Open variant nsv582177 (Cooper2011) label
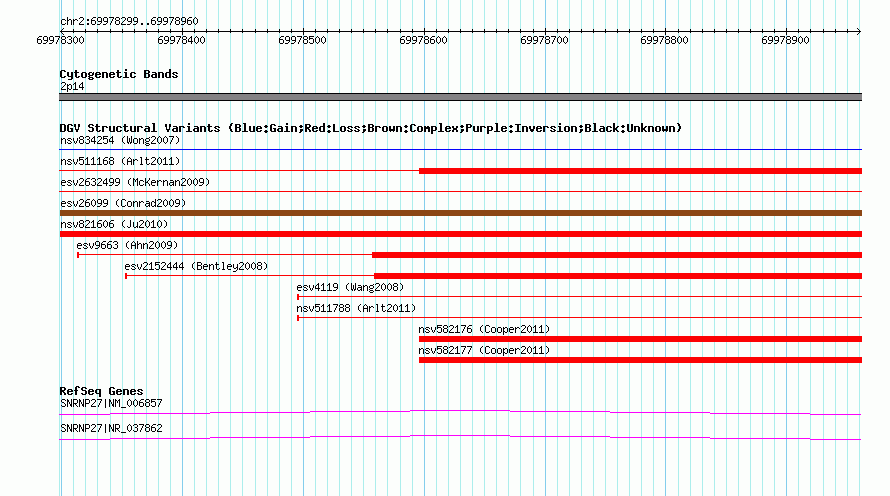This screenshot has width=890, height=496. click(x=484, y=350)
